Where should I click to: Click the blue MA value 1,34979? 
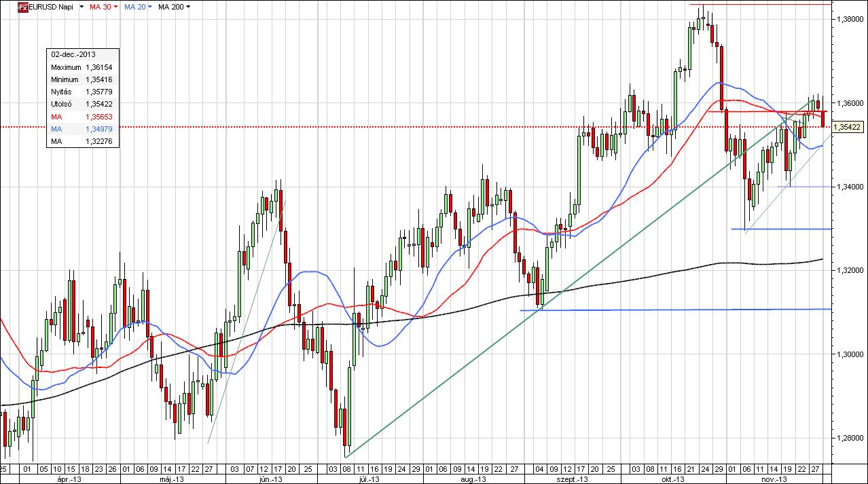pyautogui.click(x=99, y=129)
